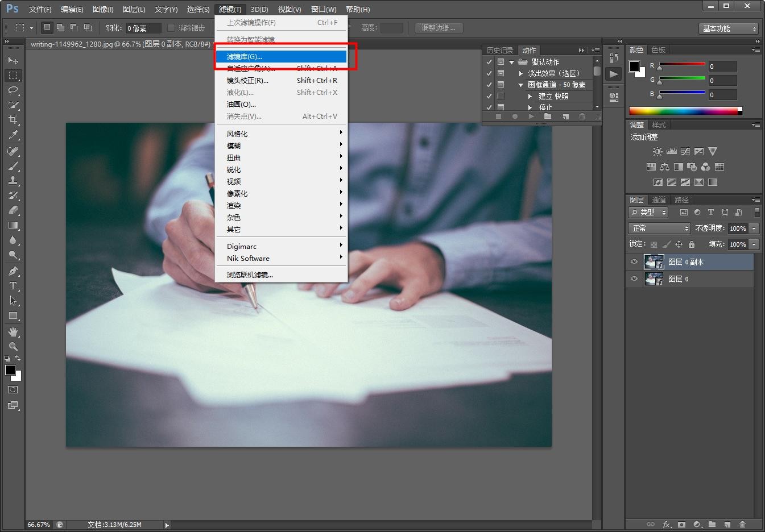Image resolution: width=765 pixels, height=532 pixels.
Task: Select the Horizontal Type tool
Action: click(x=13, y=286)
